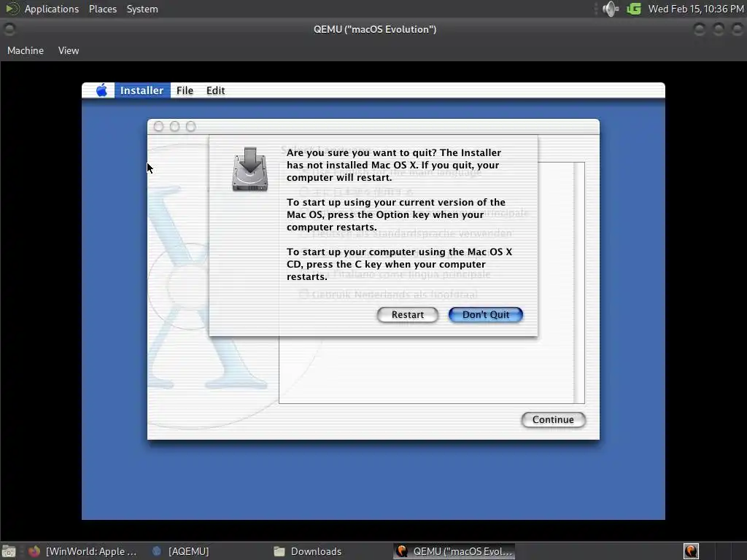The height and width of the screenshot is (560, 747).
Task: Open the QEMU View menu
Action: [69, 50]
